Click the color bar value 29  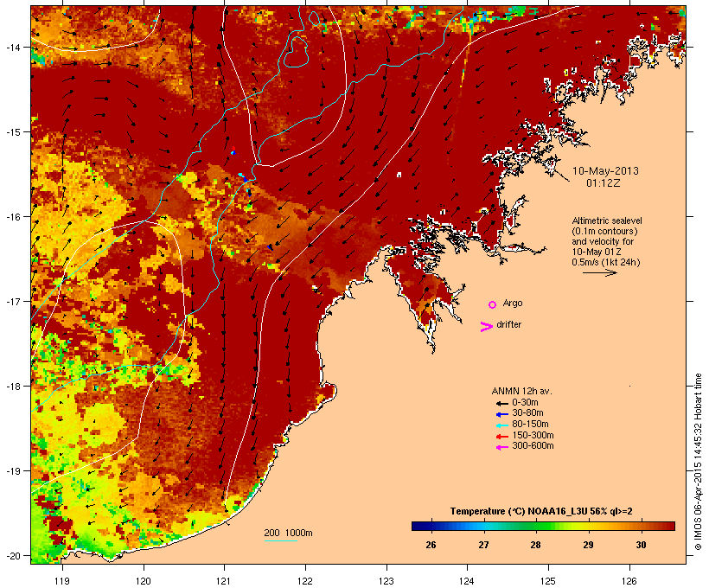tap(588, 545)
